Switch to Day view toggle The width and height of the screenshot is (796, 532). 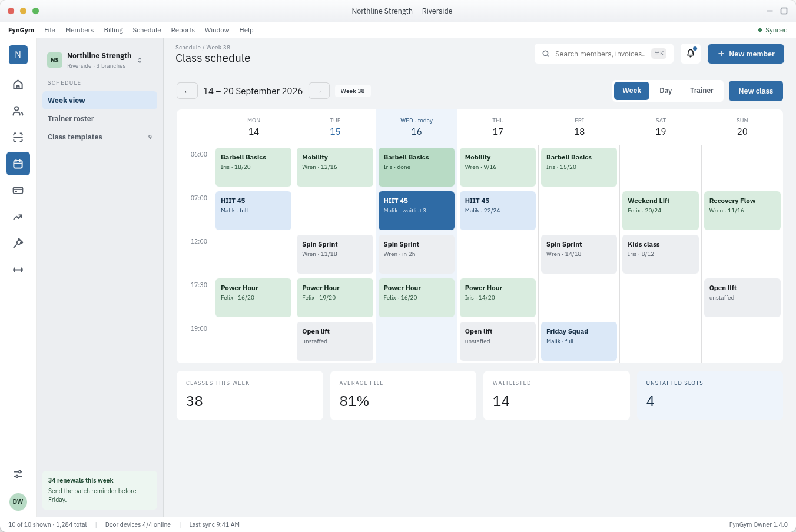point(666,91)
